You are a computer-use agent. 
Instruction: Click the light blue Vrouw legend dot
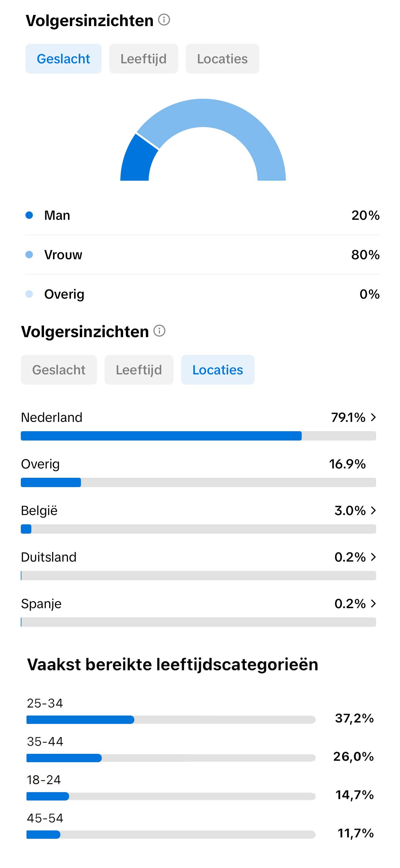click(x=29, y=254)
